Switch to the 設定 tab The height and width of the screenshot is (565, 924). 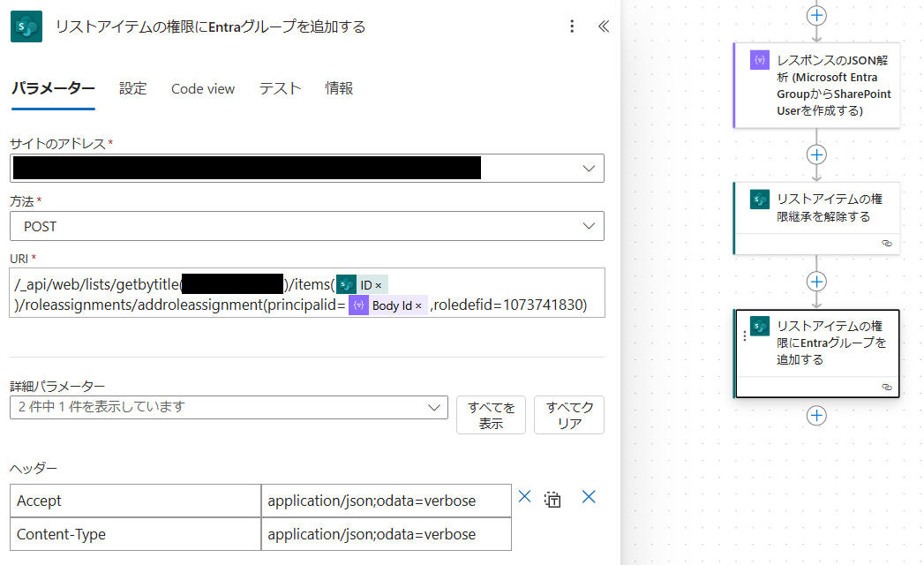(132, 88)
